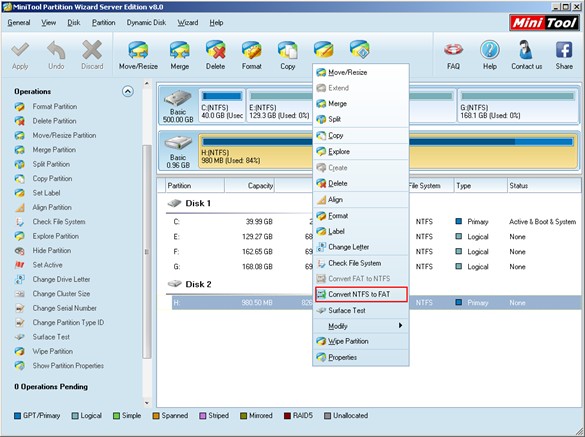Choose Format Partition in Operations panel
Screen dimensions: 585x437
[x=54, y=107]
